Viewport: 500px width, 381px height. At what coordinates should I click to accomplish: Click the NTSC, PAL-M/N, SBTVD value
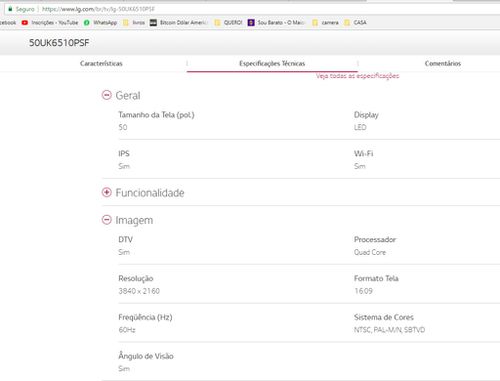click(x=389, y=330)
